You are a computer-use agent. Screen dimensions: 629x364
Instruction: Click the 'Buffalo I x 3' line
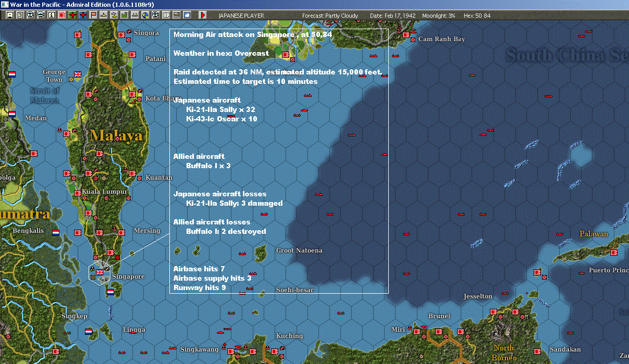(208, 166)
